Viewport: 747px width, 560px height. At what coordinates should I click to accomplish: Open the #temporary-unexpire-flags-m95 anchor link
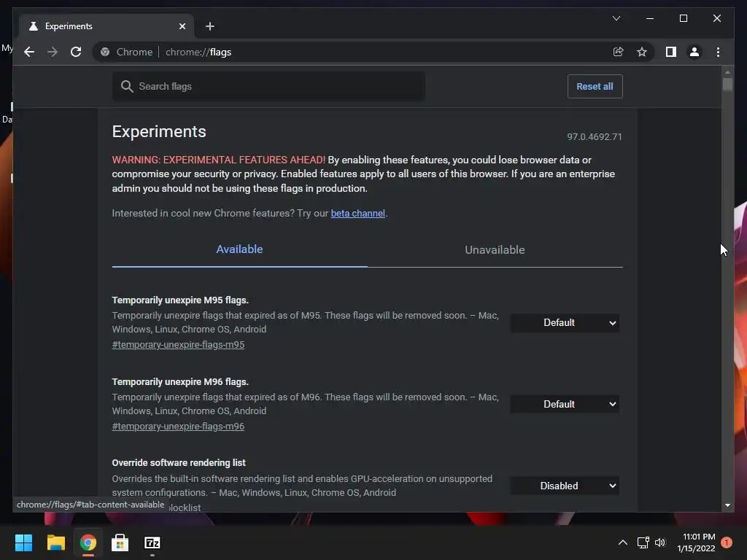point(178,345)
